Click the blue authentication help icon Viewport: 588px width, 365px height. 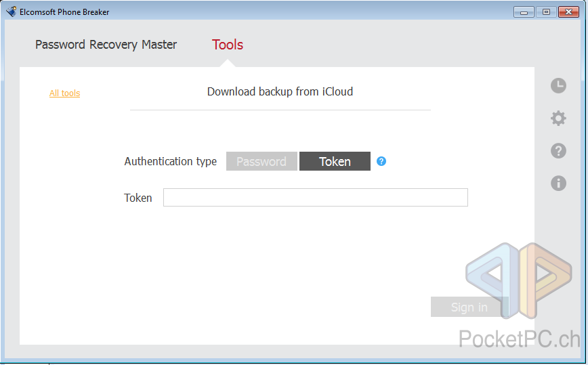click(x=381, y=161)
